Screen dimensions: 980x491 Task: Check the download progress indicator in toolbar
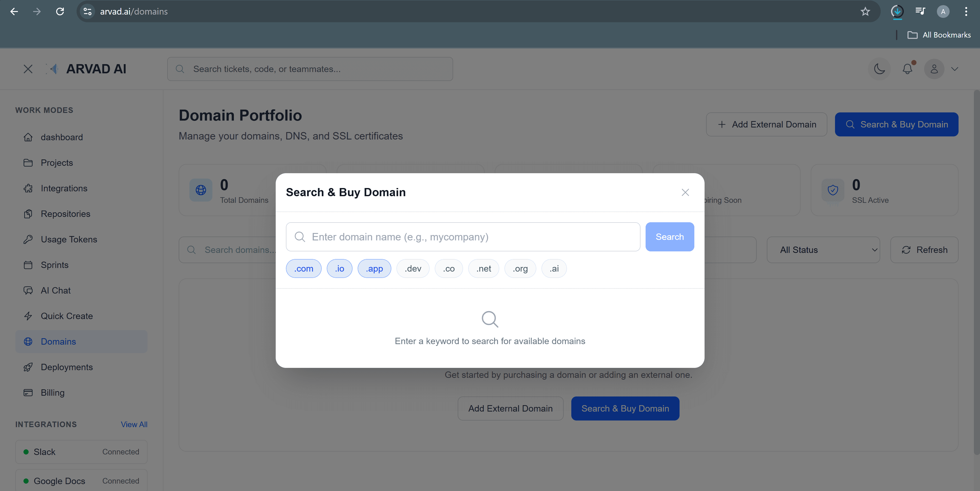(x=898, y=11)
